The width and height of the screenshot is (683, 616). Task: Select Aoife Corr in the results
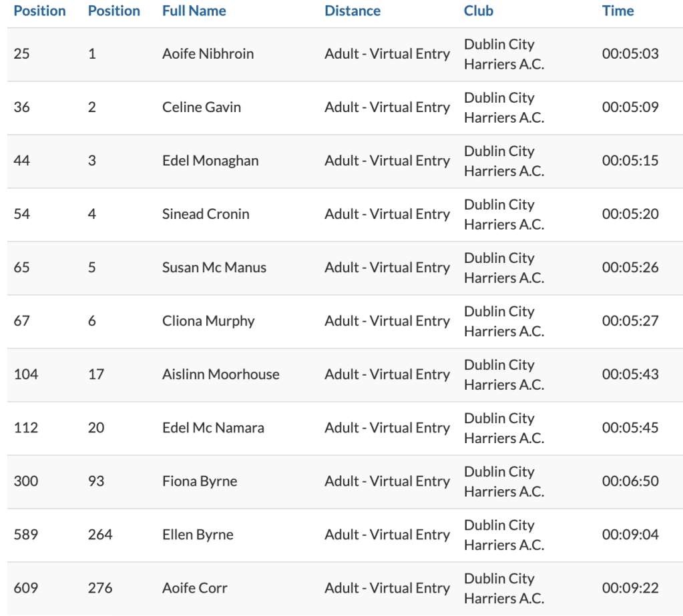194,588
